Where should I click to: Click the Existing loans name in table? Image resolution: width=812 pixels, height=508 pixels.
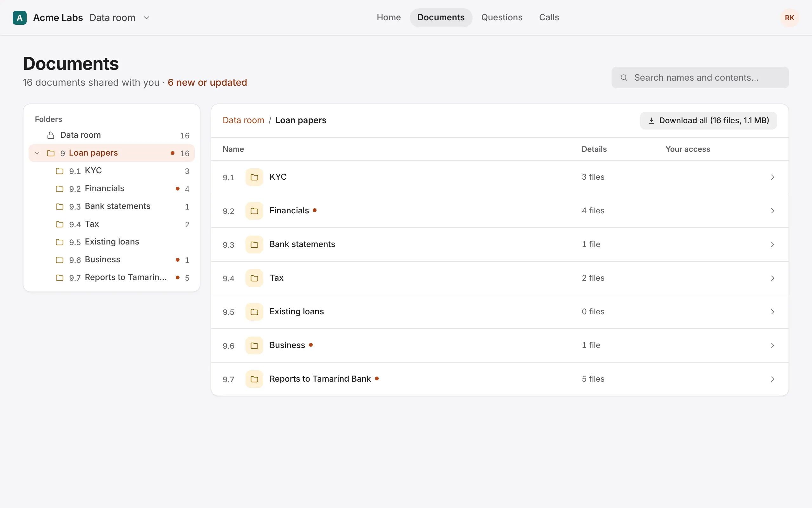tap(297, 311)
